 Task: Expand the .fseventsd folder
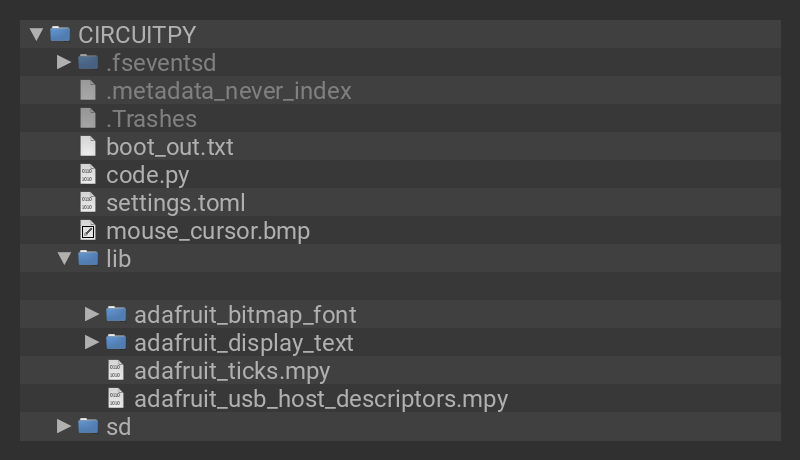coord(64,62)
